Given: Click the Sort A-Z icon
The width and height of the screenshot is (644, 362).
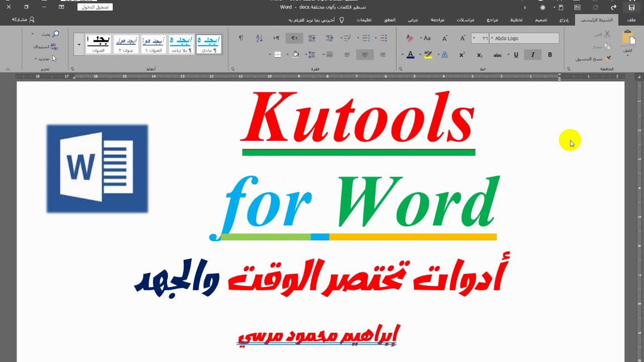Looking at the screenshot, I should [x=259, y=38].
